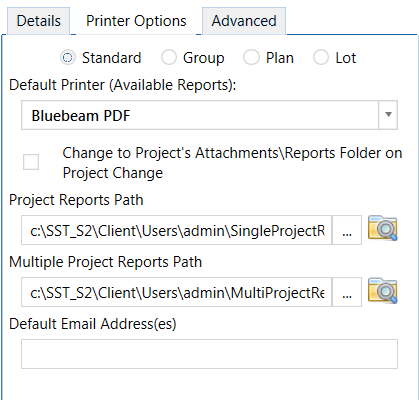The image size is (419, 400).
Task: Focus the MultiProjectRe path text field
Action: (x=177, y=292)
